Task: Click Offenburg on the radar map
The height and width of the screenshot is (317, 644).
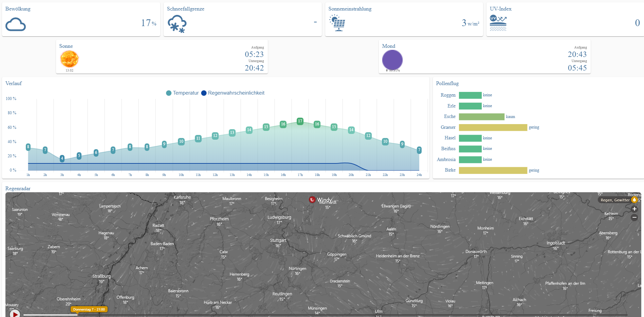Action: [125, 297]
